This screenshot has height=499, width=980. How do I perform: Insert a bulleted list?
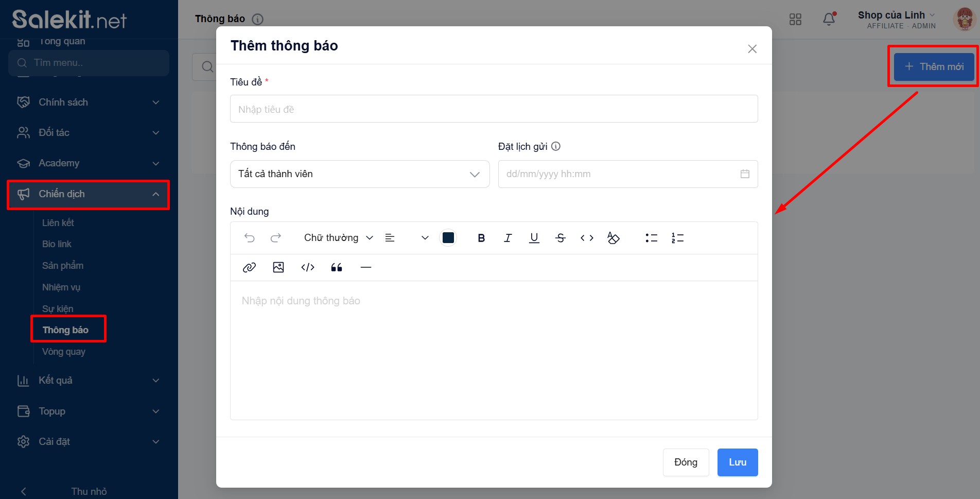(x=651, y=238)
